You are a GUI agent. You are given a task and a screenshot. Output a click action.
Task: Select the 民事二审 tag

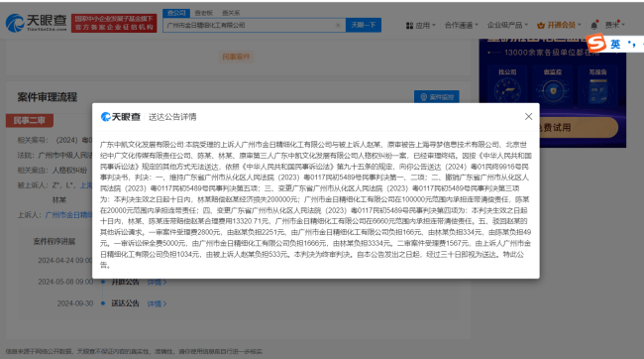pyautogui.click(x=29, y=120)
